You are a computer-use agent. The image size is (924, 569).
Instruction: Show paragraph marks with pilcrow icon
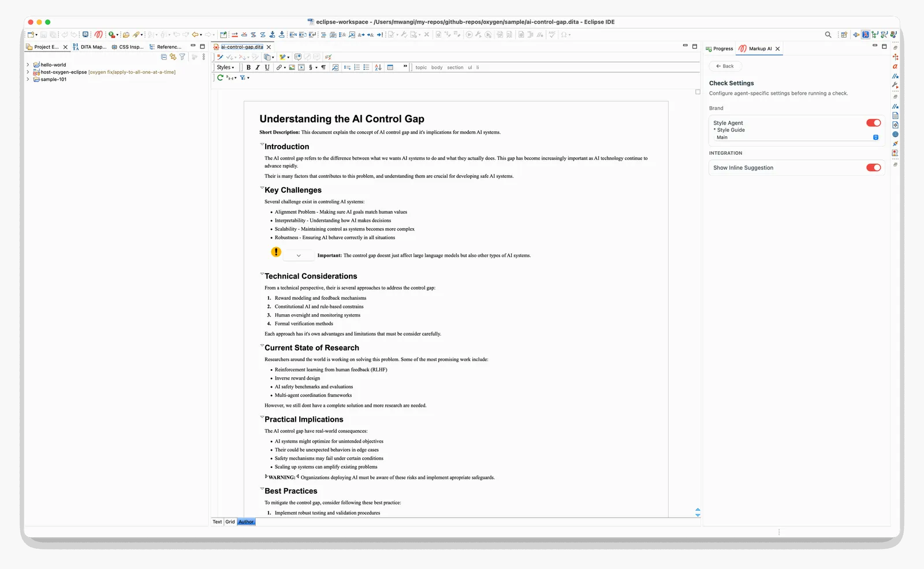(x=323, y=68)
